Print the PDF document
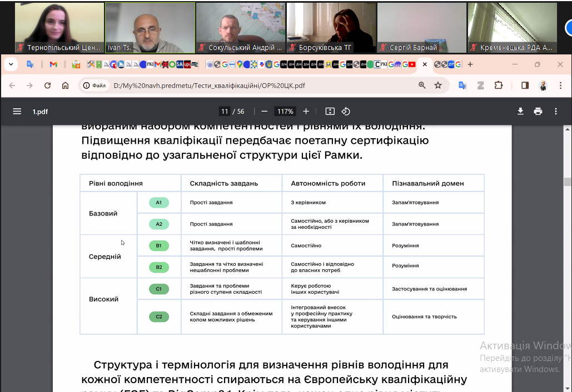The width and height of the screenshot is (572, 392). 538,112
